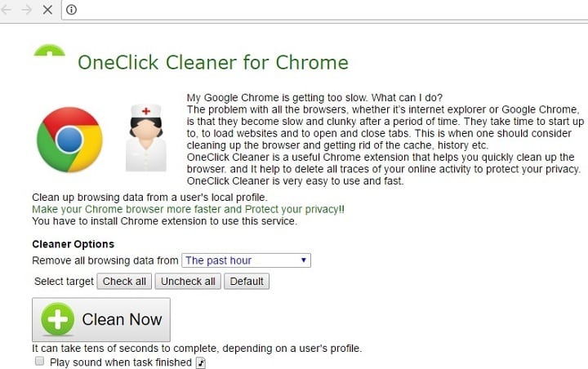The image size is (588, 369).
Task: Click the nurse avatar image
Action: click(x=146, y=138)
